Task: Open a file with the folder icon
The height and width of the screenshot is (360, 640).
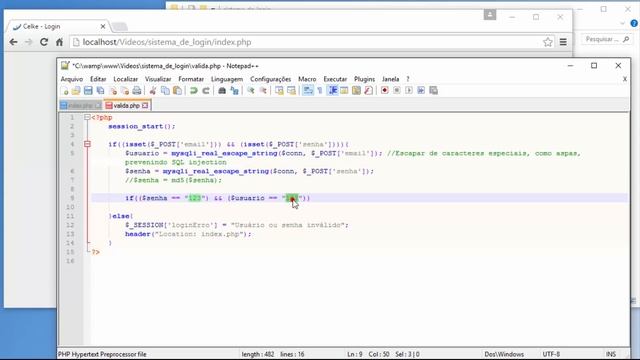Action: coord(76,91)
